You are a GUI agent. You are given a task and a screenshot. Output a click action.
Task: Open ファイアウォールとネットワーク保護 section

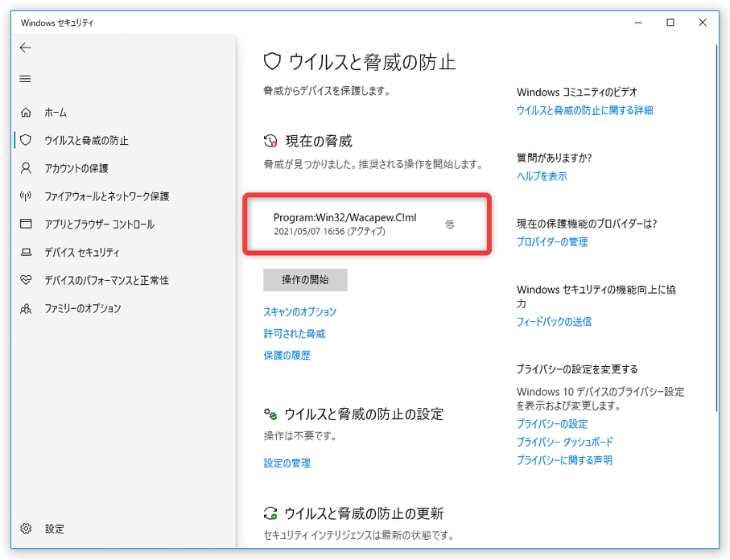click(x=106, y=196)
